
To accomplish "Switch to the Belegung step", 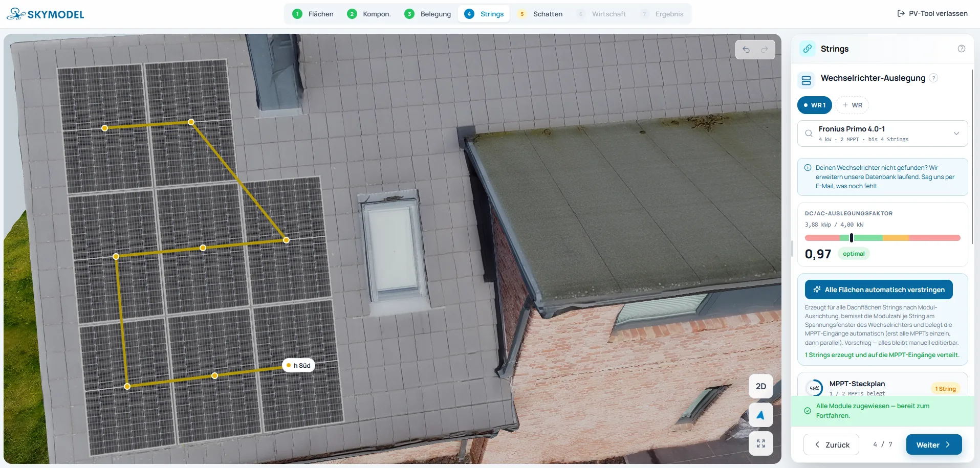I will coord(428,14).
